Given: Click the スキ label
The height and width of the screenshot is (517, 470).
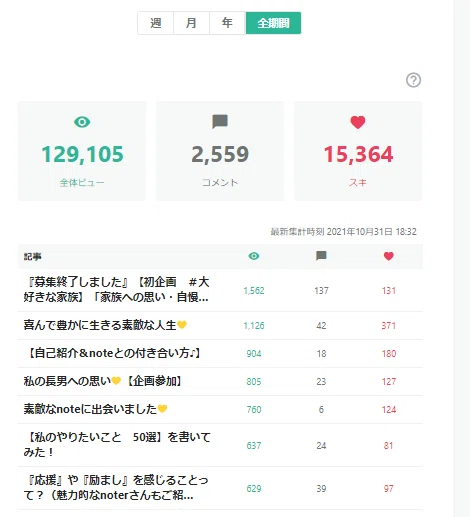Looking at the screenshot, I should click(358, 183).
